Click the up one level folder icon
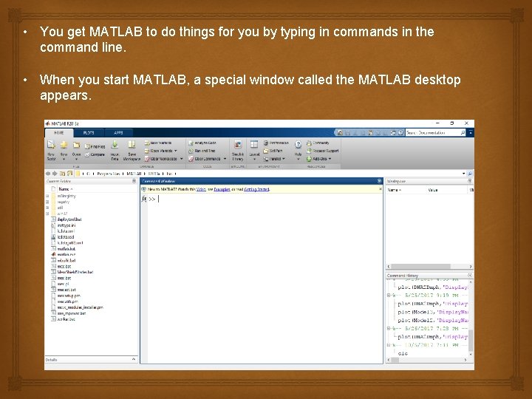This screenshot has height=399, width=532. tap(62, 174)
